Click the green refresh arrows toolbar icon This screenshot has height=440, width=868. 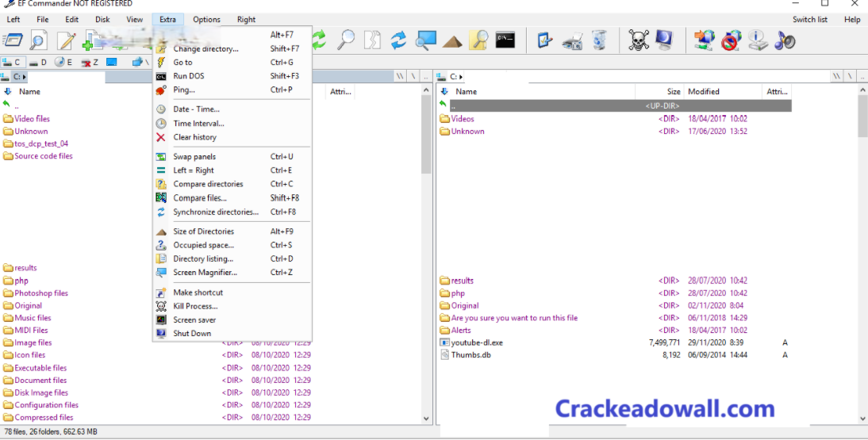tap(319, 40)
